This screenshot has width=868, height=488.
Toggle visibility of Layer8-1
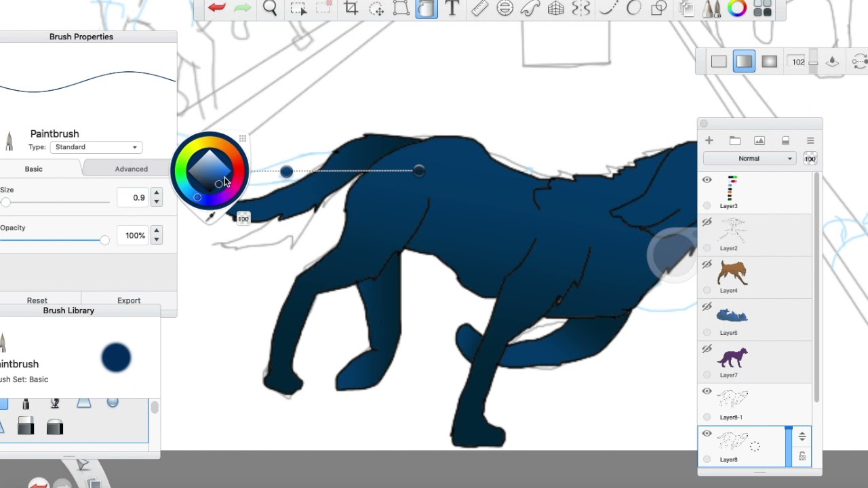(707, 391)
